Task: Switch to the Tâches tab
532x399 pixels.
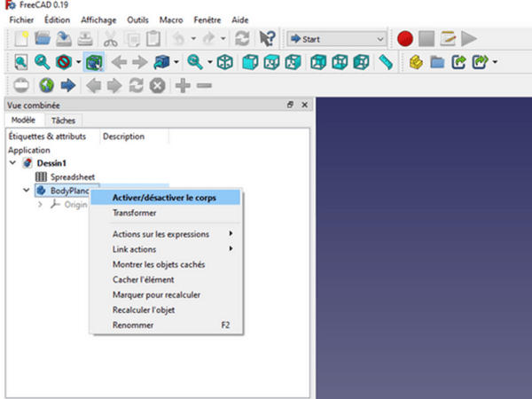Action: click(x=63, y=121)
